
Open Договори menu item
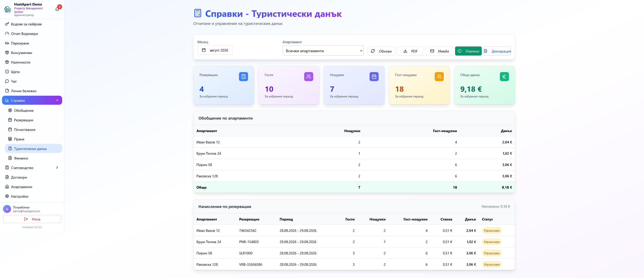(32, 177)
